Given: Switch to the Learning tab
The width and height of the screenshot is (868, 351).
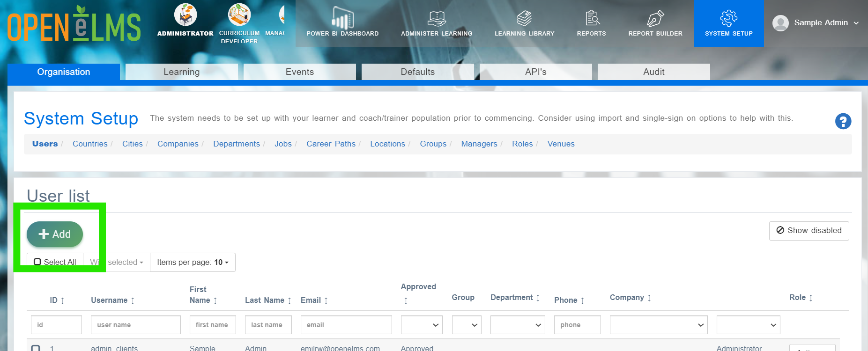Looking at the screenshot, I should (182, 72).
